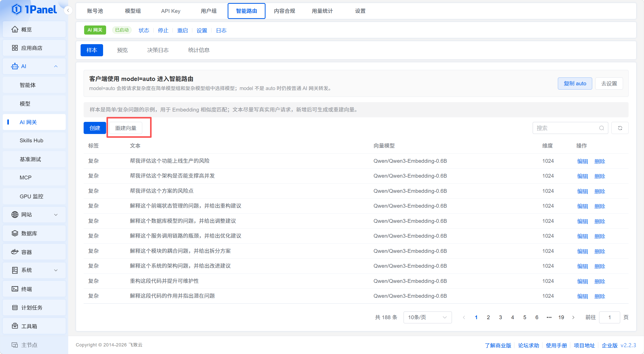The image size is (644, 354).
Task: Click the 去设置 button
Action: coord(609,84)
